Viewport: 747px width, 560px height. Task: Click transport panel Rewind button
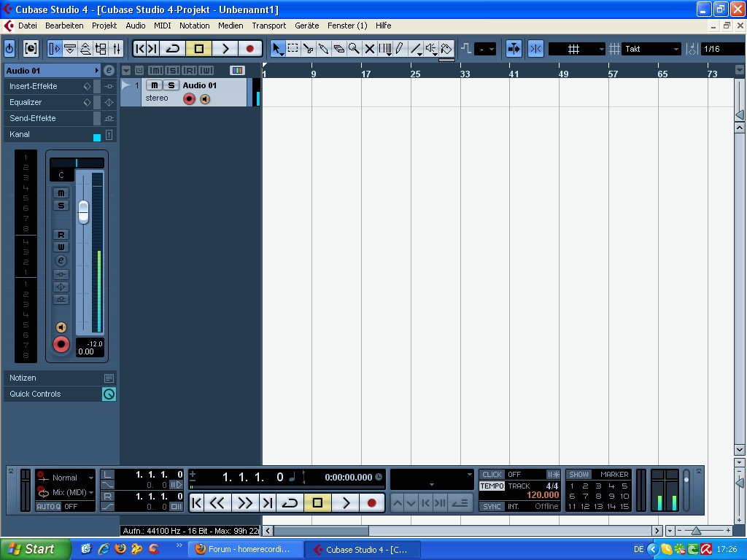point(217,503)
